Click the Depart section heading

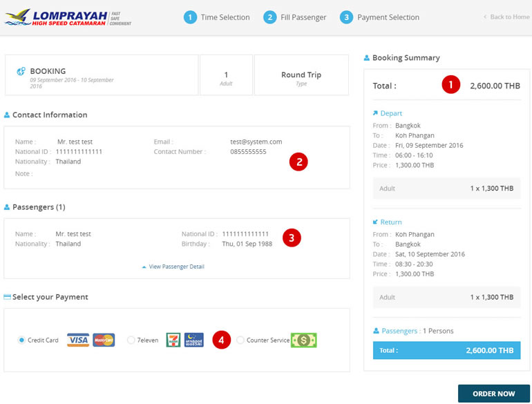pyautogui.click(x=390, y=113)
